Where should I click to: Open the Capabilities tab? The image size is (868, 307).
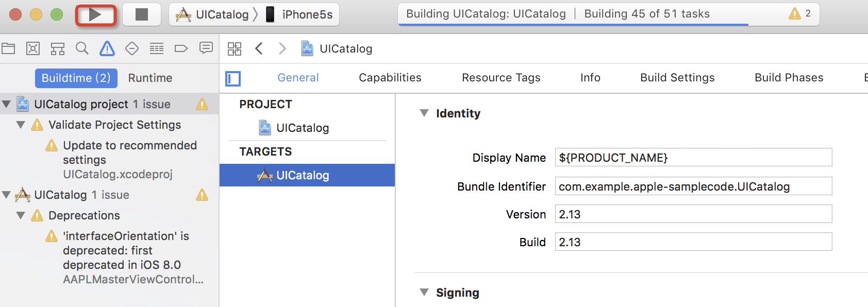coord(390,78)
